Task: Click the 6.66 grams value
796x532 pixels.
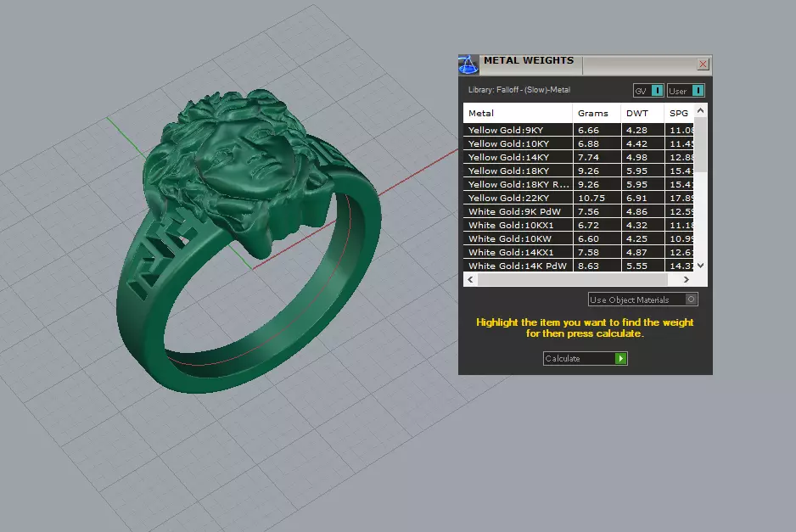Action: (x=588, y=130)
